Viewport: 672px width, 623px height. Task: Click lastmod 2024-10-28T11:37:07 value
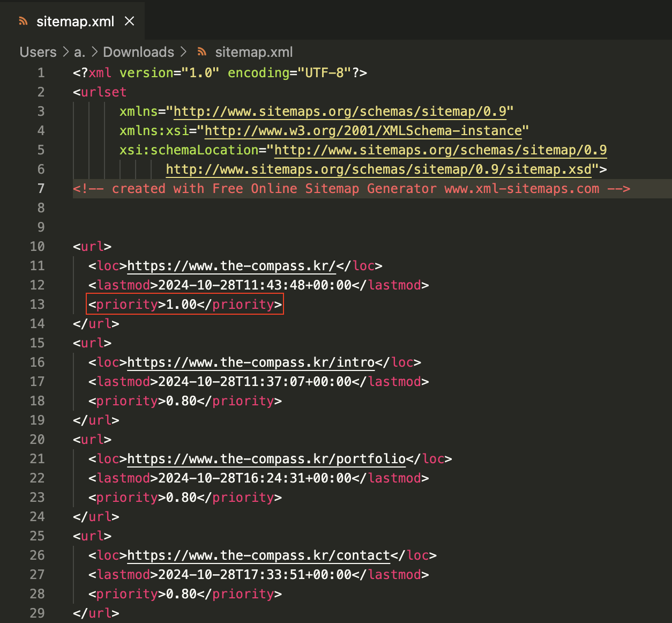[255, 382]
